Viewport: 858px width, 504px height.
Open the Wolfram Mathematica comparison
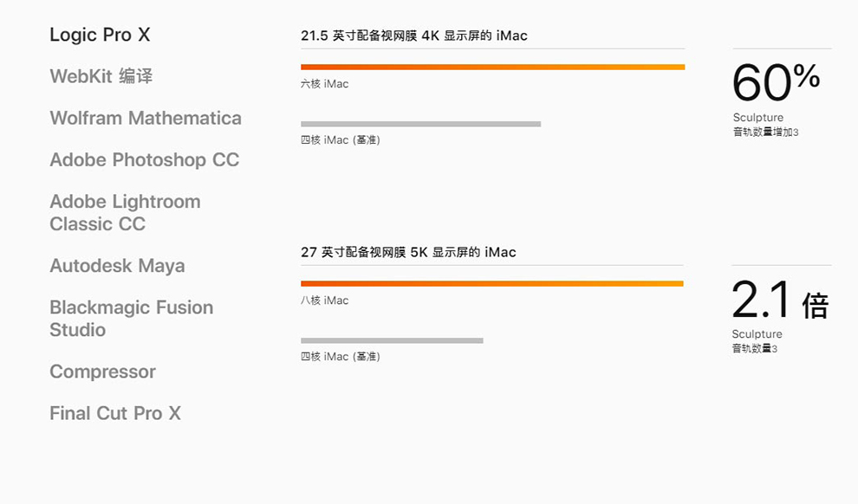pos(146,118)
